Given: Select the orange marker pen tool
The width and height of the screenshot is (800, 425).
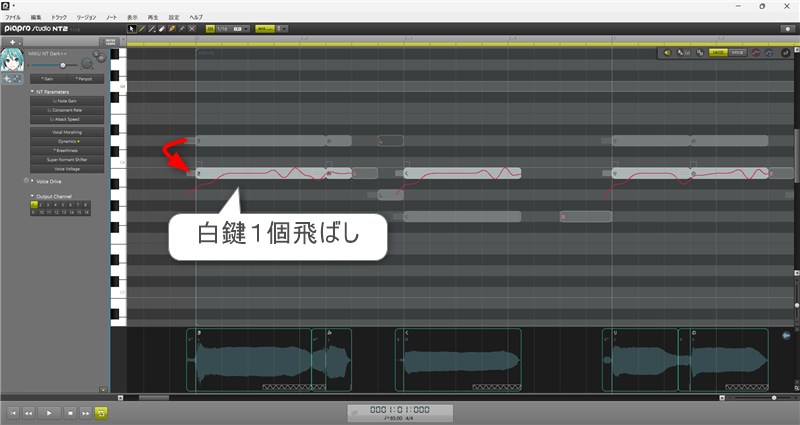Looking at the screenshot, I should tap(172, 29).
